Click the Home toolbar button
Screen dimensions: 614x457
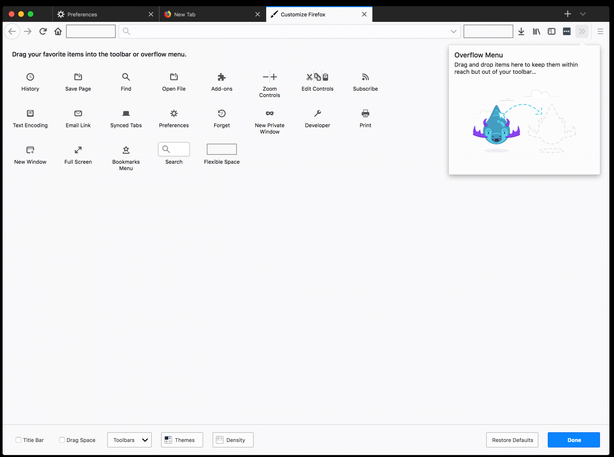(x=58, y=31)
